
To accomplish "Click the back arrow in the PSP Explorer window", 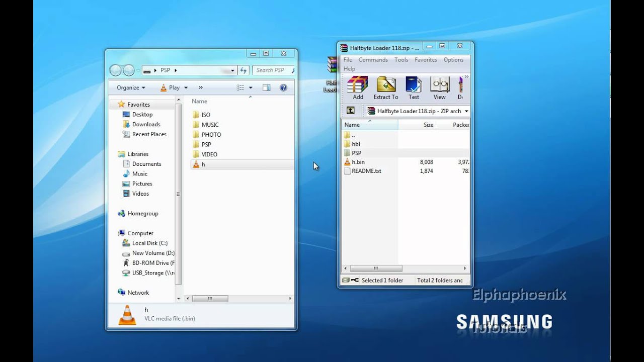I will pyautogui.click(x=115, y=70).
